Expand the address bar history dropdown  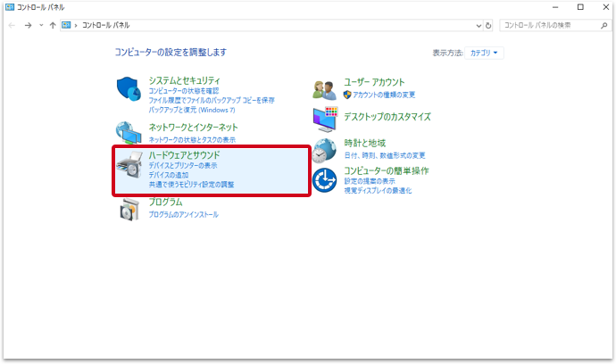(x=479, y=26)
